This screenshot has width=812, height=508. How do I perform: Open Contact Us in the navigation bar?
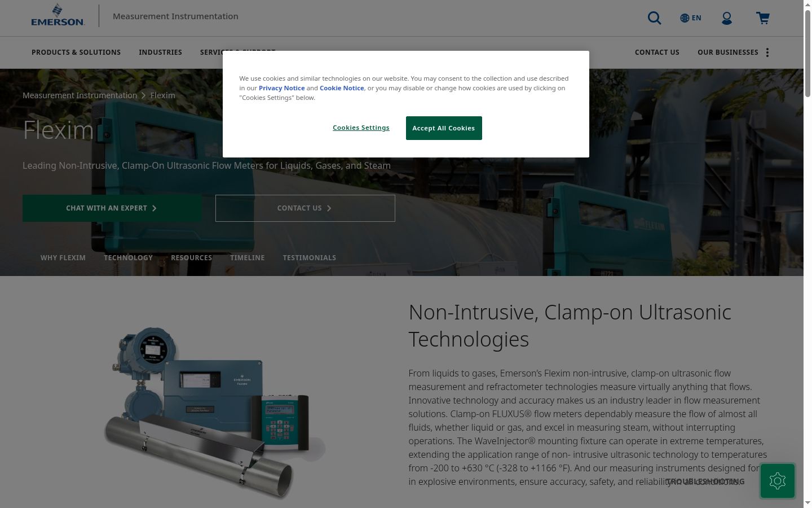coord(657,52)
